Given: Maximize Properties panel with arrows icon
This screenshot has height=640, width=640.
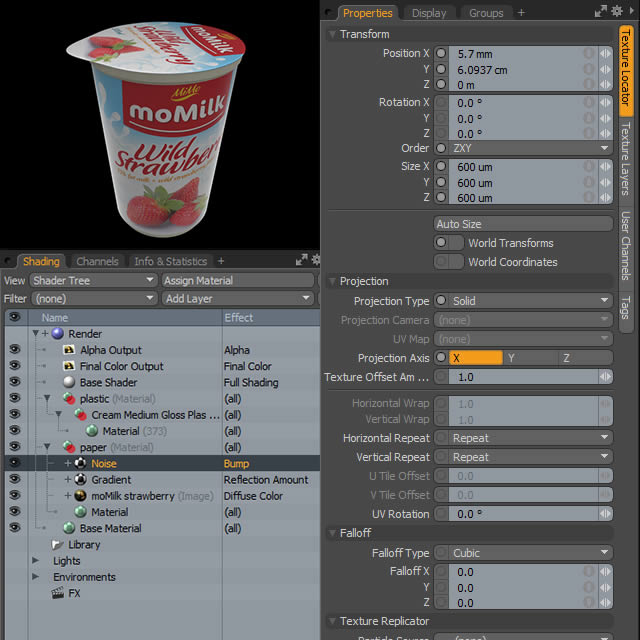Looking at the screenshot, I should click(600, 11).
